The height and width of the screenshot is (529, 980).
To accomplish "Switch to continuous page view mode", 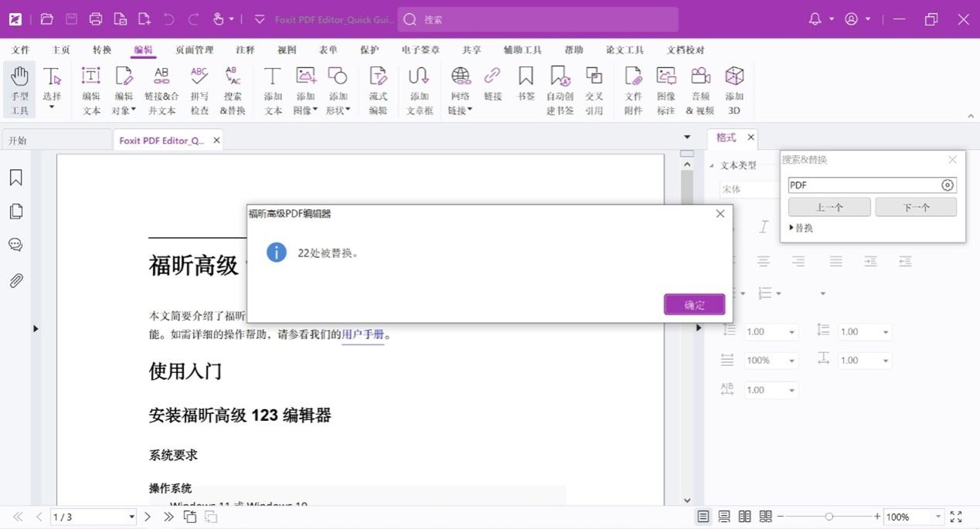I will click(724, 517).
